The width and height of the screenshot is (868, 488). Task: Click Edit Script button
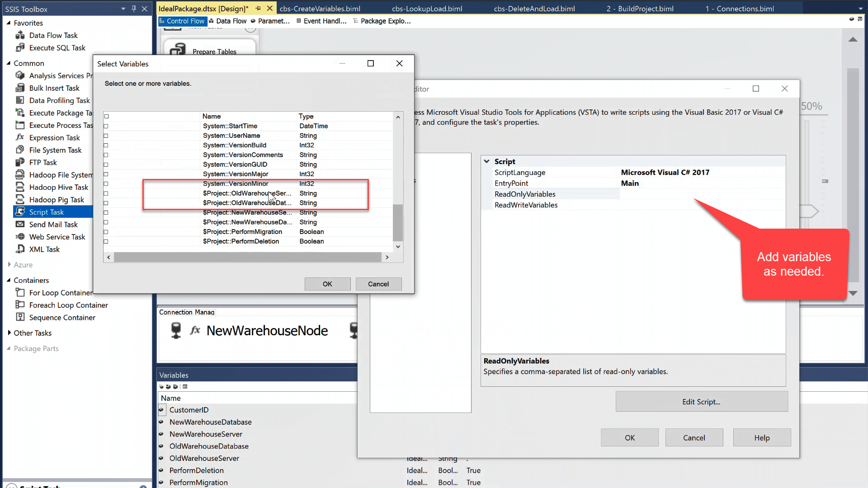[x=701, y=402]
